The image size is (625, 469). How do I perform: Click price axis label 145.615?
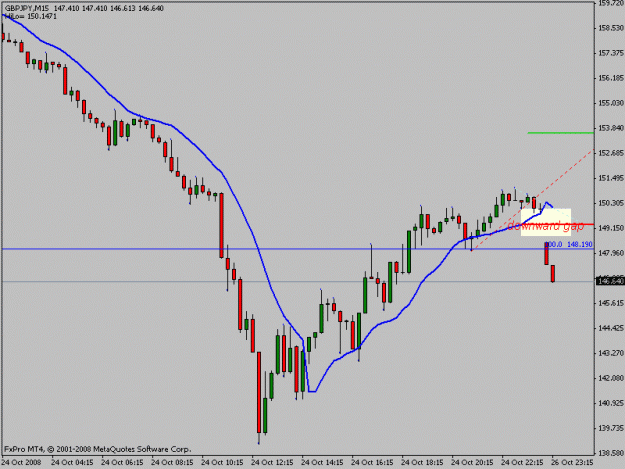tap(611, 303)
